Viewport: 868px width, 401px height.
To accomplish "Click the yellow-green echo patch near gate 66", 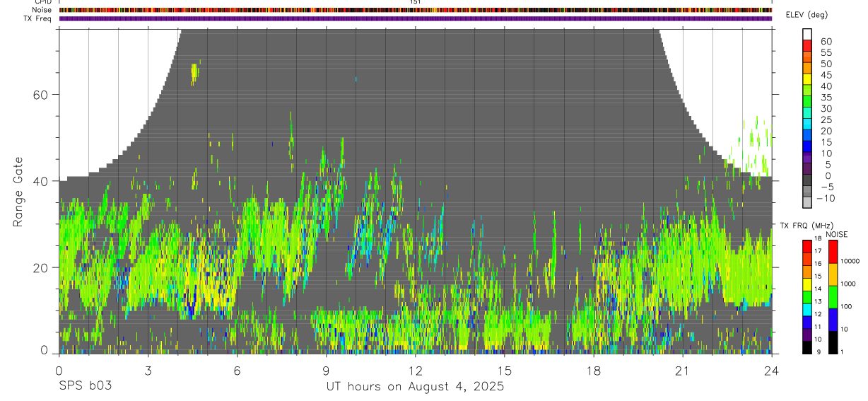I will [x=195, y=73].
